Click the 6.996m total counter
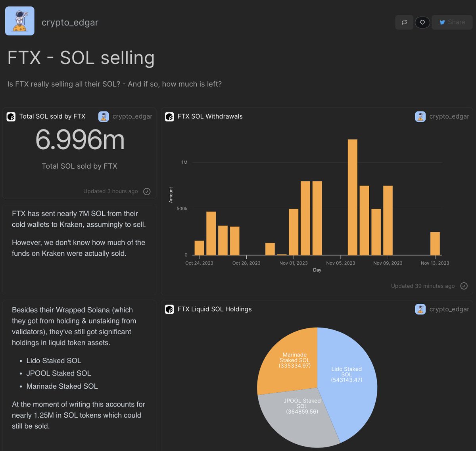Image resolution: width=476 pixels, height=451 pixels. click(80, 140)
